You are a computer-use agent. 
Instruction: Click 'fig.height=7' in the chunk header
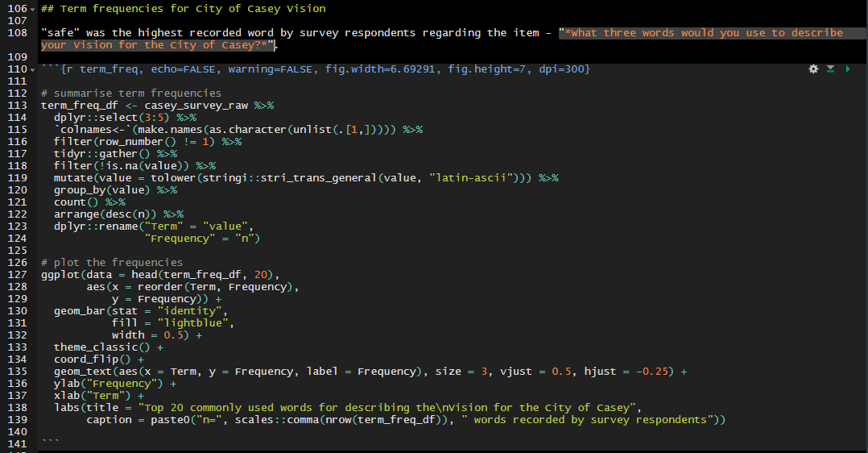486,69
